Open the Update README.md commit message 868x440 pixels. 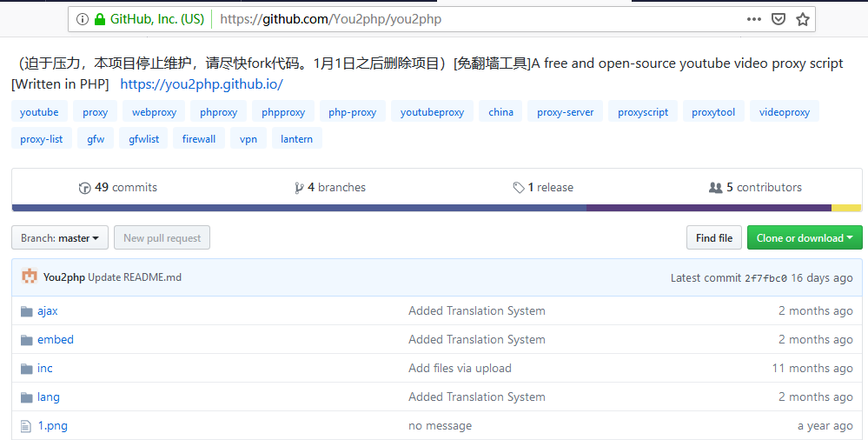135,277
